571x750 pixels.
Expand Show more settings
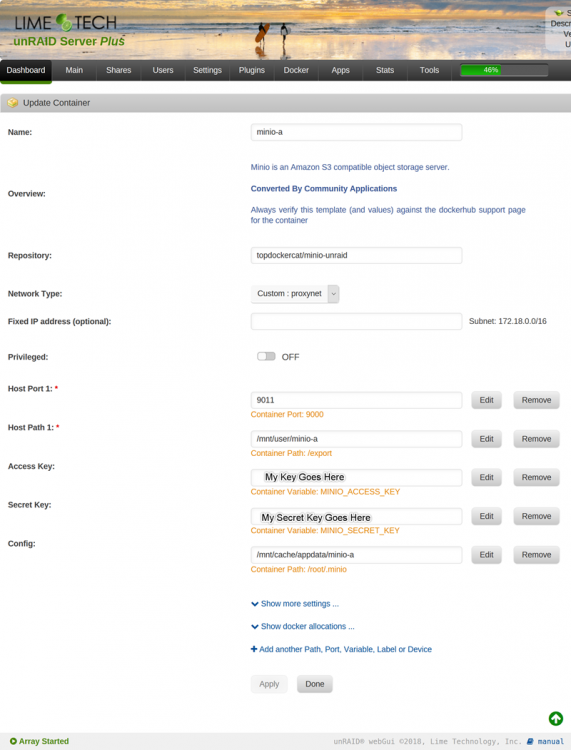[x=295, y=604]
